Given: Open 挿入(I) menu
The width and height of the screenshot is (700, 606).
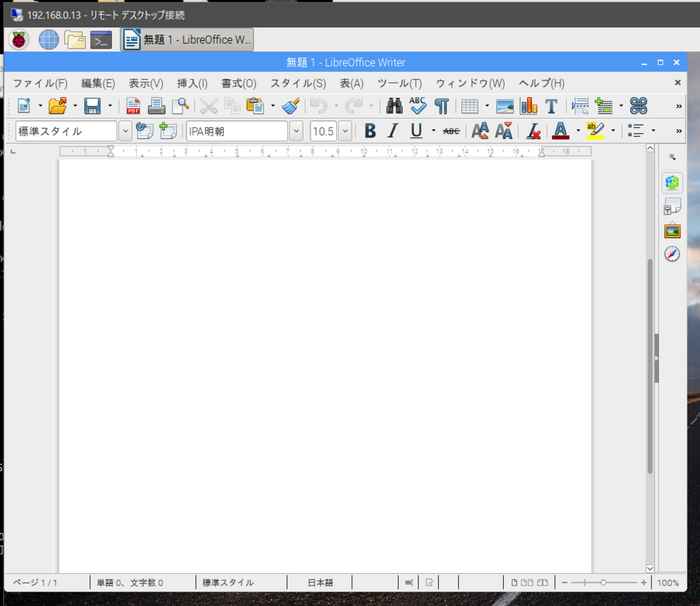Looking at the screenshot, I should (192, 83).
